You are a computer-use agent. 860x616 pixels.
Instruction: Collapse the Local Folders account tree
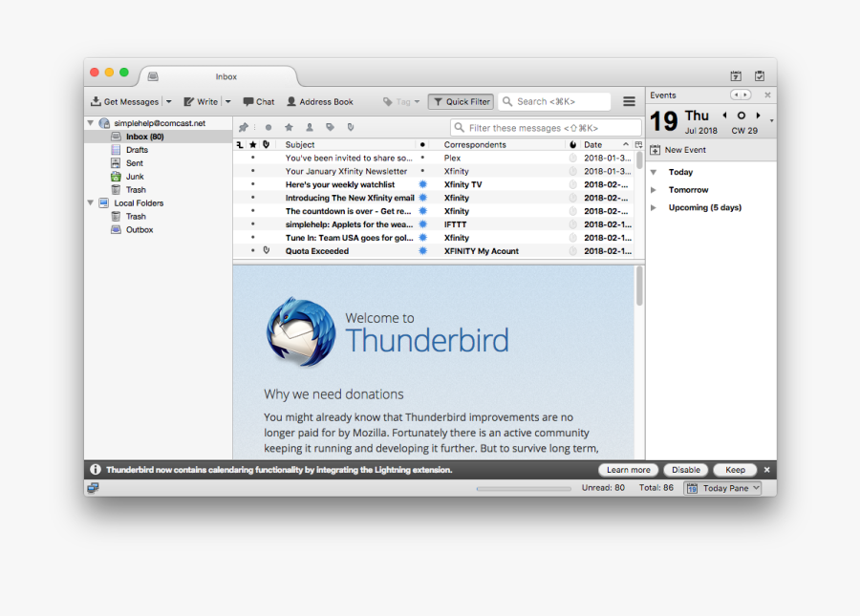(x=90, y=202)
